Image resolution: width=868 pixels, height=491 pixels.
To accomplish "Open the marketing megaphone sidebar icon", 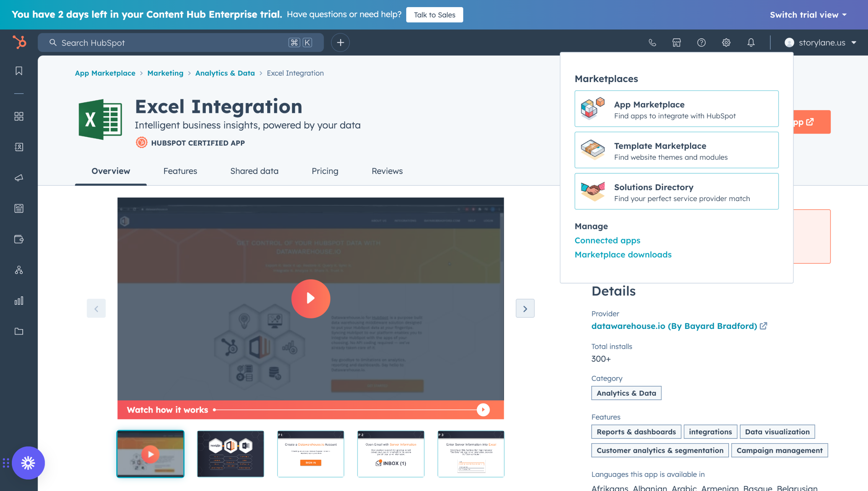I will (19, 178).
